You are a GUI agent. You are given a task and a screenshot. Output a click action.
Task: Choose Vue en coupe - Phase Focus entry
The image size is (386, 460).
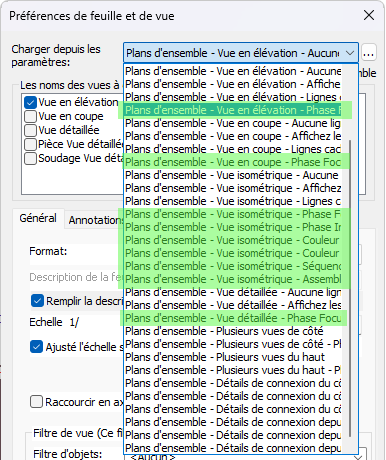[x=233, y=162]
